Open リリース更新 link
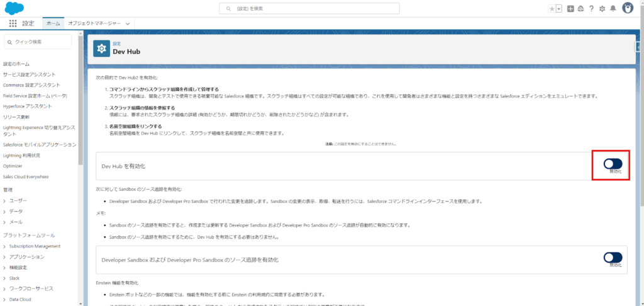Viewport: 644px width, 306px height. coord(16,117)
